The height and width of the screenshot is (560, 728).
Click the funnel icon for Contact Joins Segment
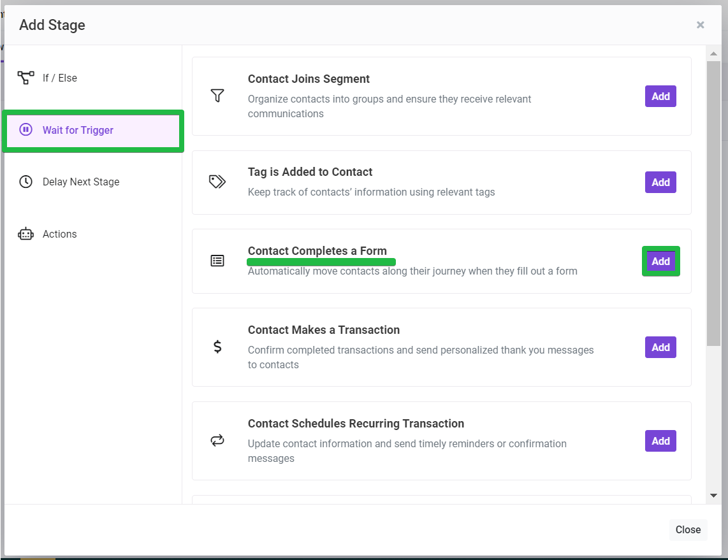pos(217,96)
